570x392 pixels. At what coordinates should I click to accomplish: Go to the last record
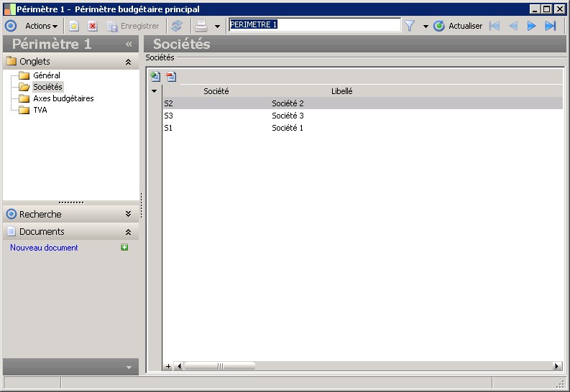point(551,26)
